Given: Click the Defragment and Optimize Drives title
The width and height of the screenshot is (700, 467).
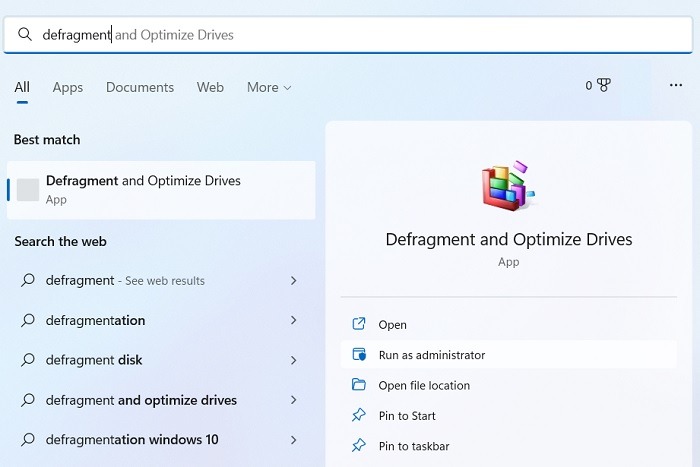Looking at the screenshot, I should (508, 239).
